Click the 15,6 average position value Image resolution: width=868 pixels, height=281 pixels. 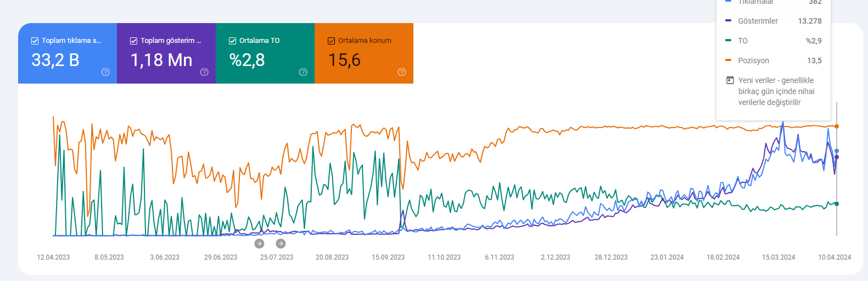coord(344,60)
